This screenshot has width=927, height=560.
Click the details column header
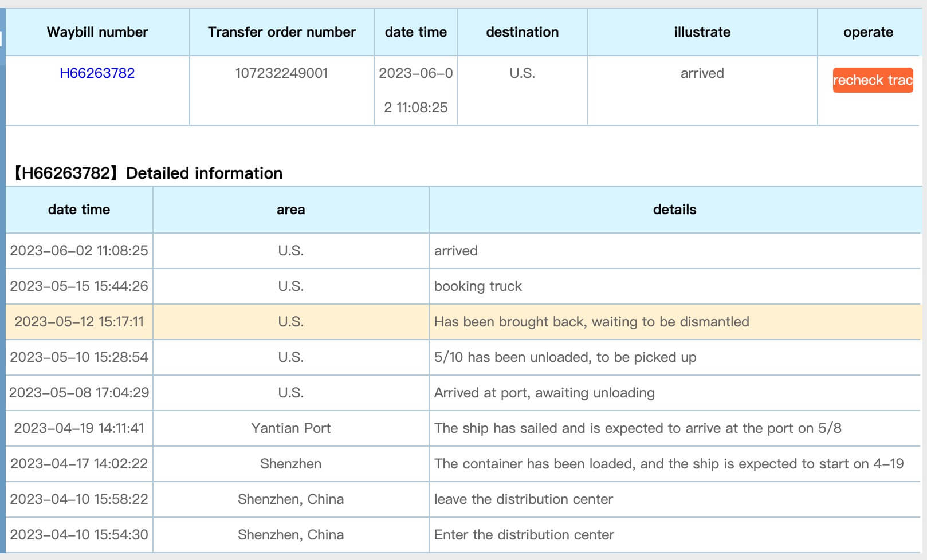(x=674, y=210)
